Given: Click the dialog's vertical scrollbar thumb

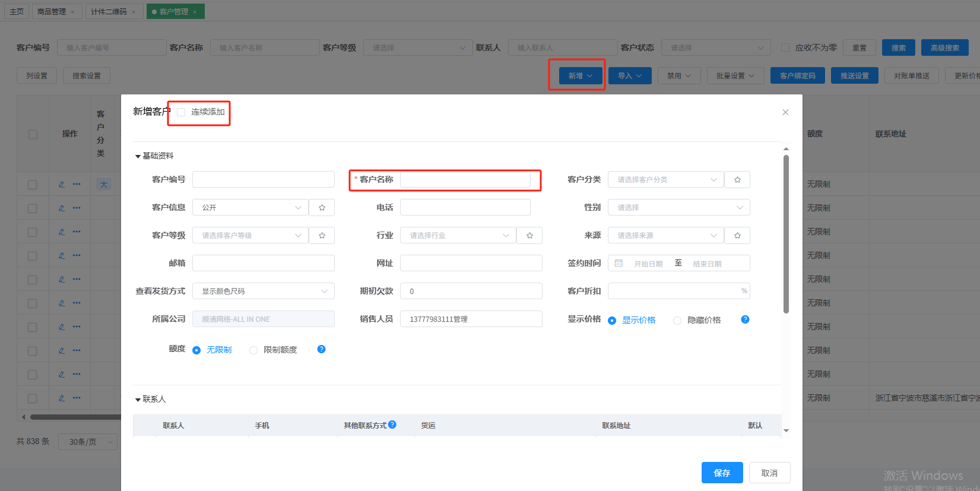Looking at the screenshot, I should pyautogui.click(x=786, y=234).
